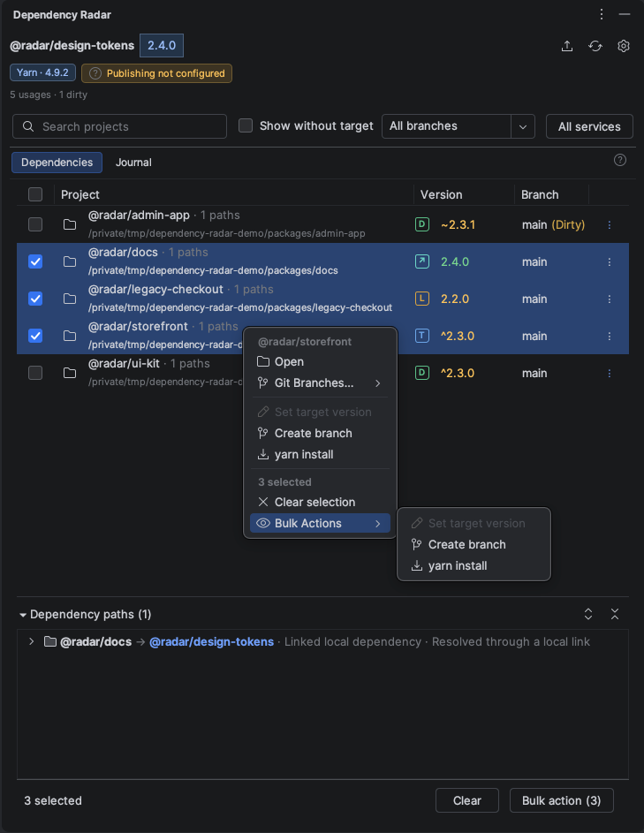644x833 pixels.
Task: Refresh dependency data with sync icon
Action: pyautogui.click(x=595, y=46)
